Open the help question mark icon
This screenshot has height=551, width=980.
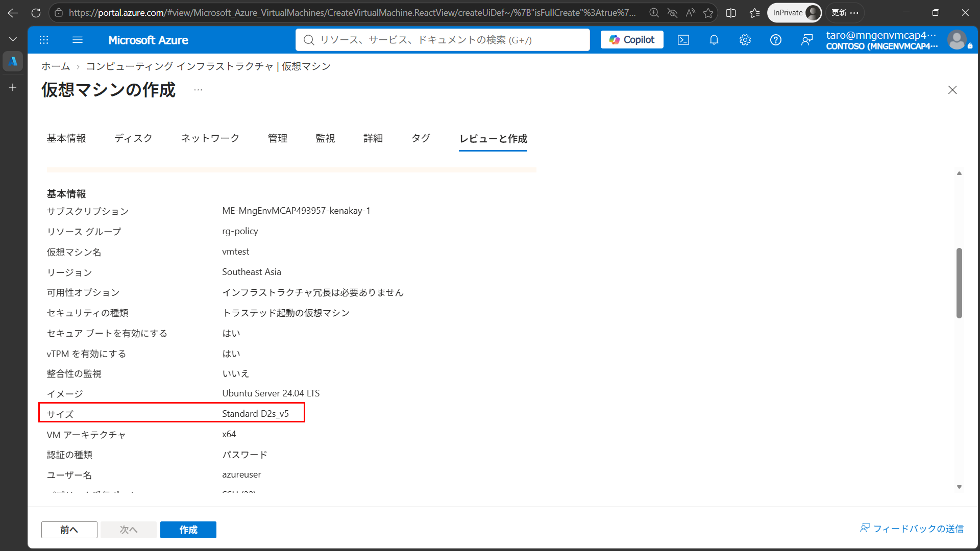click(776, 40)
